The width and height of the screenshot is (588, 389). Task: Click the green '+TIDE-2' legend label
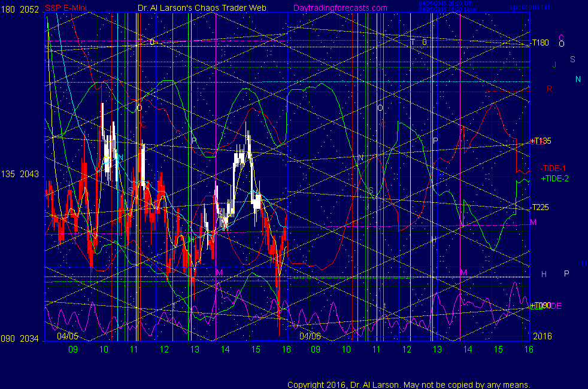pyautogui.click(x=554, y=178)
